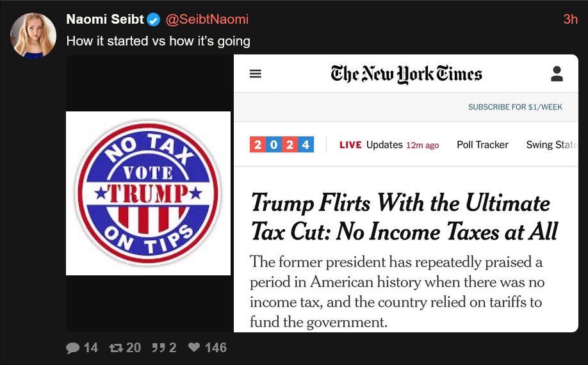The image size is (588, 365).
Task: Click the 2024 election badge
Action: coord(282,145)
